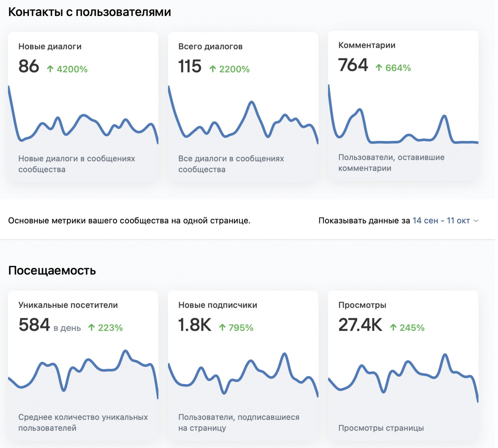Open the Всего диалогов card title
The height and width of the screenshot is (448, 498).
(210, 46)
